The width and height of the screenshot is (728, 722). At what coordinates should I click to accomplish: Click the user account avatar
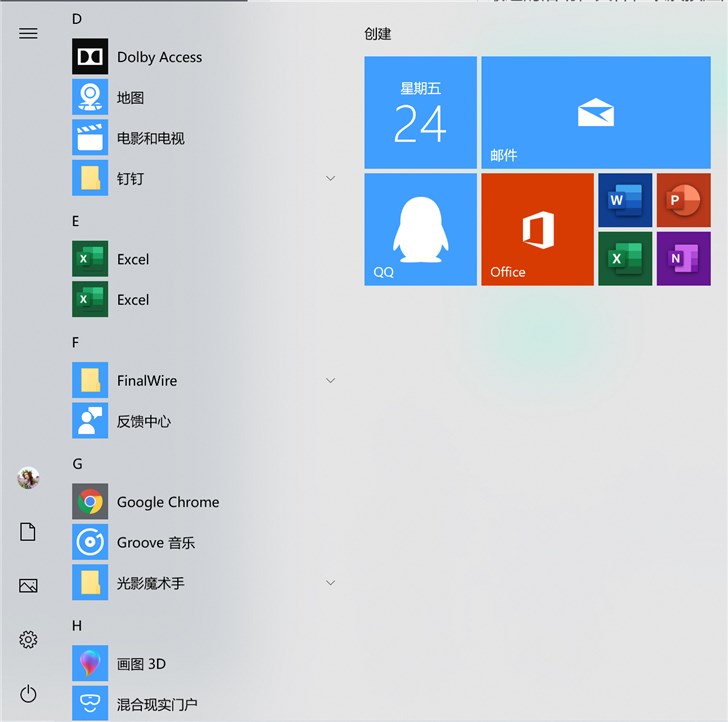point(28,478)
